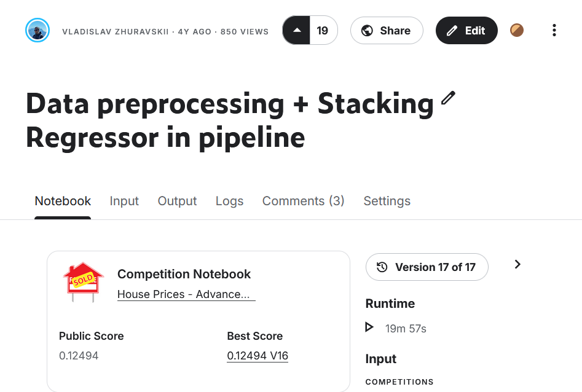Viewport: 582px width, 392px height.
Task: Click the edit pencil next to the notebook title
Action: point(448,97)
